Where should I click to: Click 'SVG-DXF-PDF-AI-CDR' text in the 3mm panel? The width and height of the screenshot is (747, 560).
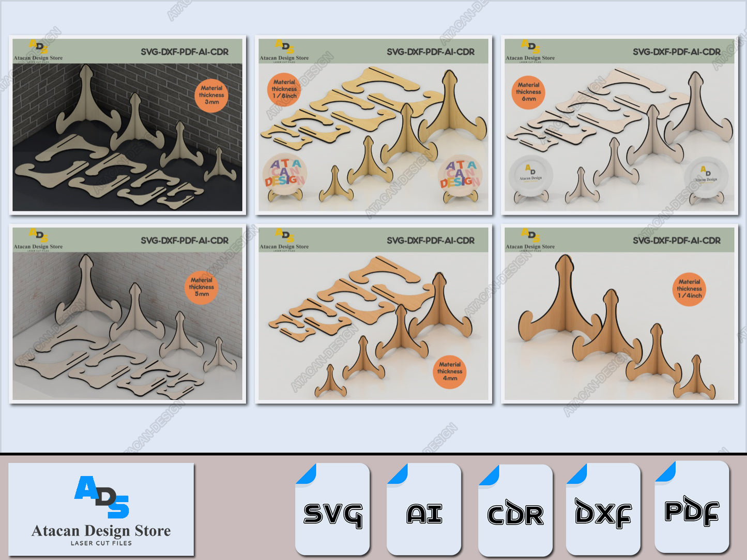pos(185,52)
